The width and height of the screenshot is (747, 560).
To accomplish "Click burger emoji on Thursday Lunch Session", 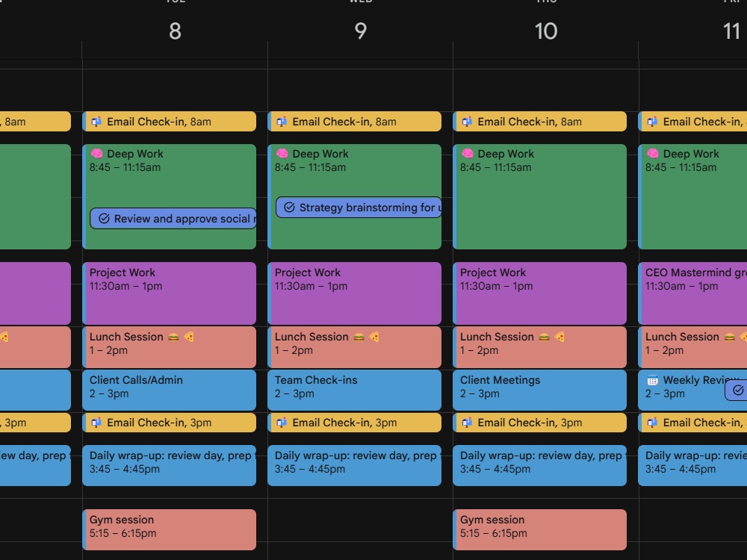I will point(544,337).
